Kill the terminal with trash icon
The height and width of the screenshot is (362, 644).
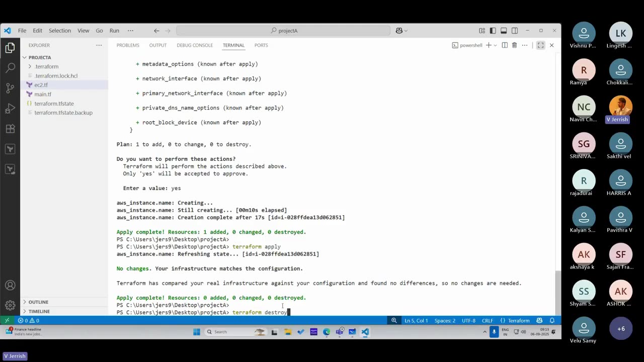pyautogui.click(x=514, y=45)
